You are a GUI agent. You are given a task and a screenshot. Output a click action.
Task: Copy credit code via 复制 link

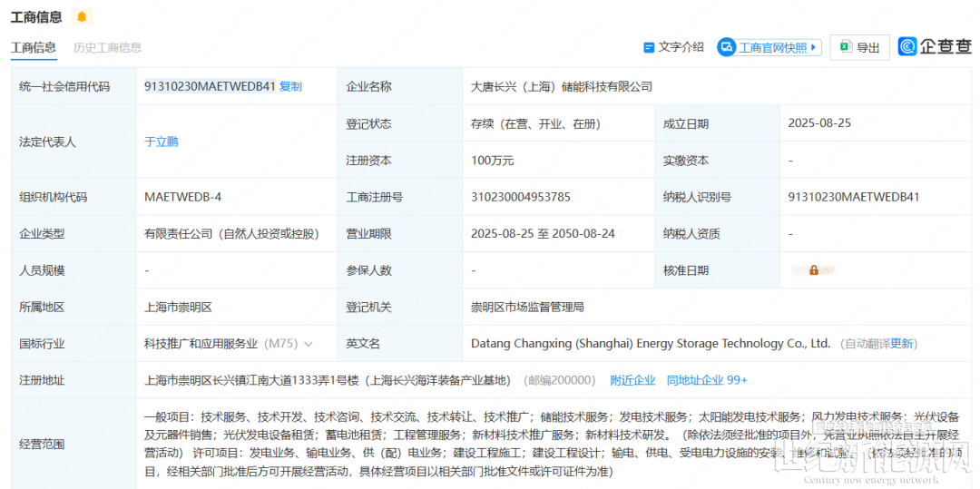tap(290, 87)
